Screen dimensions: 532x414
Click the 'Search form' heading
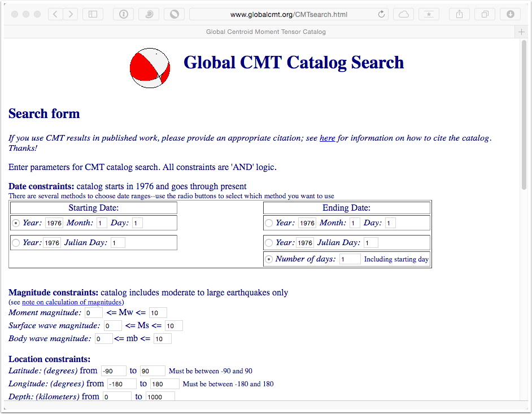(44, 114)
